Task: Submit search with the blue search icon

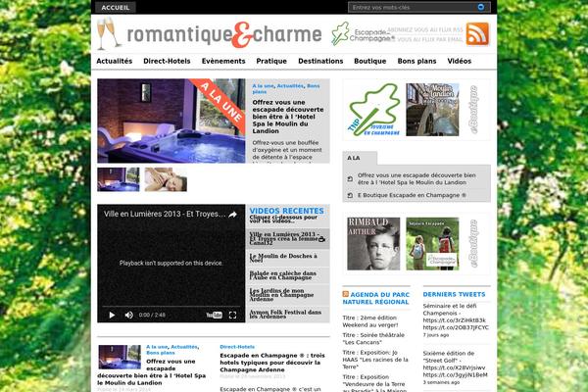Action: click(x=481, y=7)
